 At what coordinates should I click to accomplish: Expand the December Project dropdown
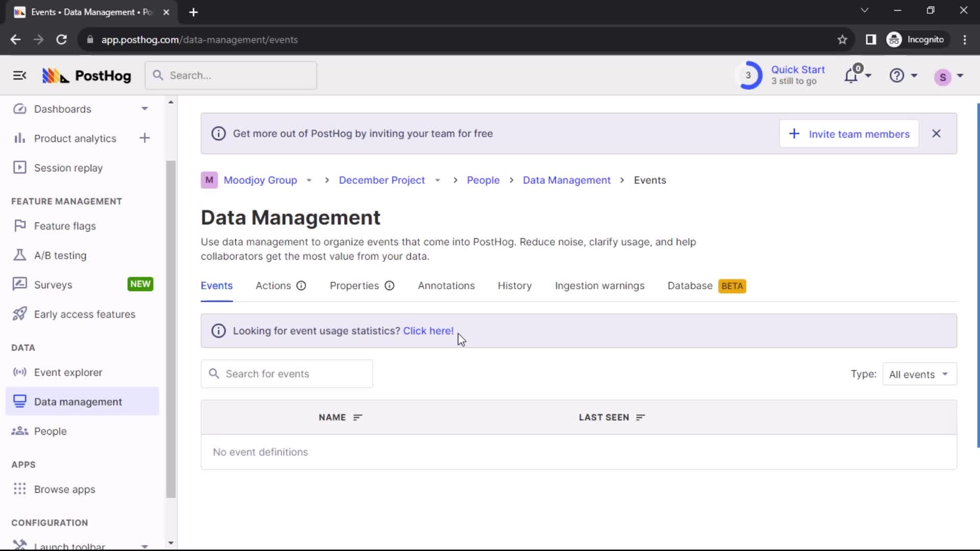438,180
